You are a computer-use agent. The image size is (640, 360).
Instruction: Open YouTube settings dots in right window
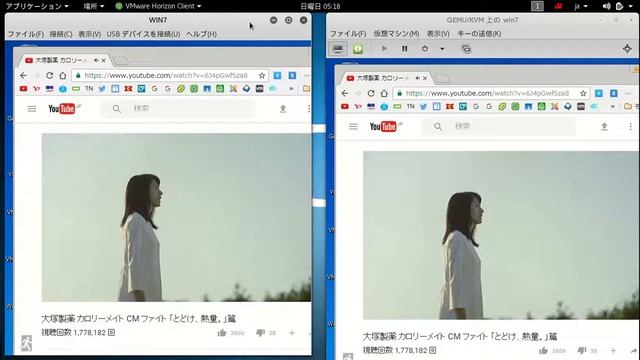[x=631, y=127]
